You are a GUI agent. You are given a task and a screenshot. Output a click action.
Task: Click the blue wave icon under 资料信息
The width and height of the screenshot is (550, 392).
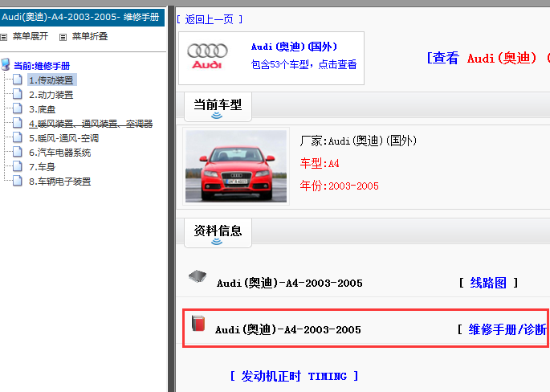tap(217, 242)
